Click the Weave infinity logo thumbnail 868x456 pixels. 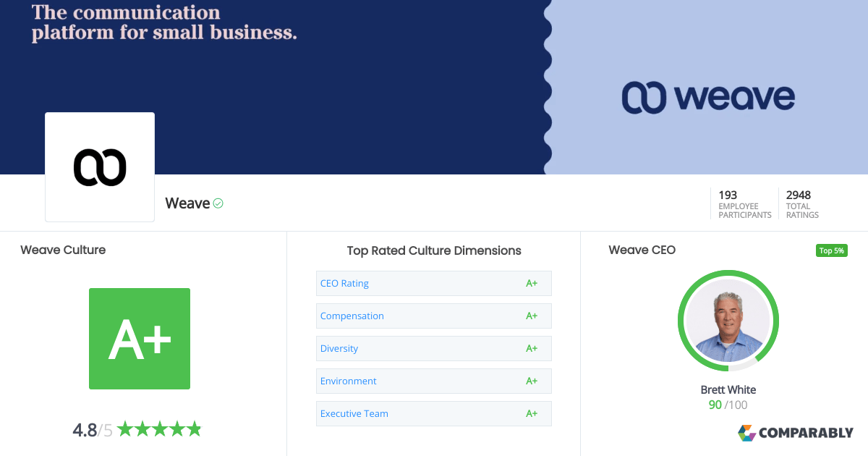click(100, 167)
